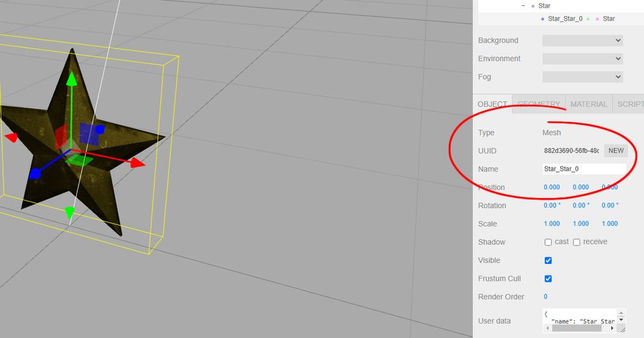
Task: Click the geometry dot after Star_Star_0
Action: click(588, 19)
